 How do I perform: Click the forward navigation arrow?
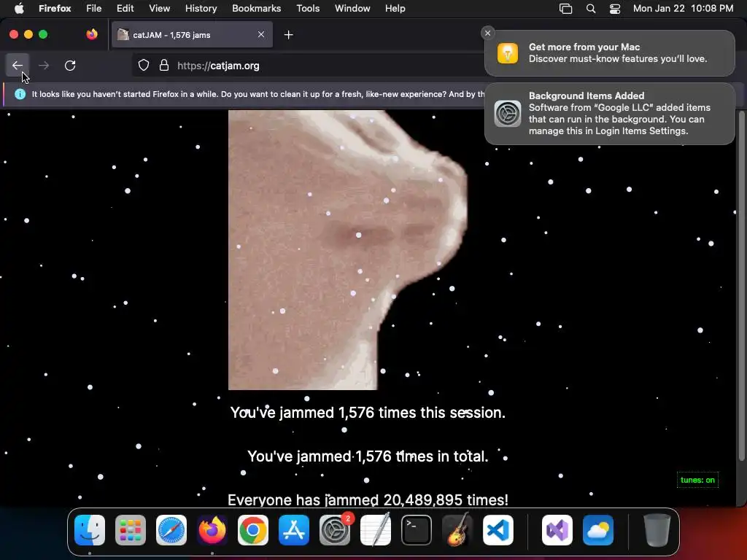point(44,65)
